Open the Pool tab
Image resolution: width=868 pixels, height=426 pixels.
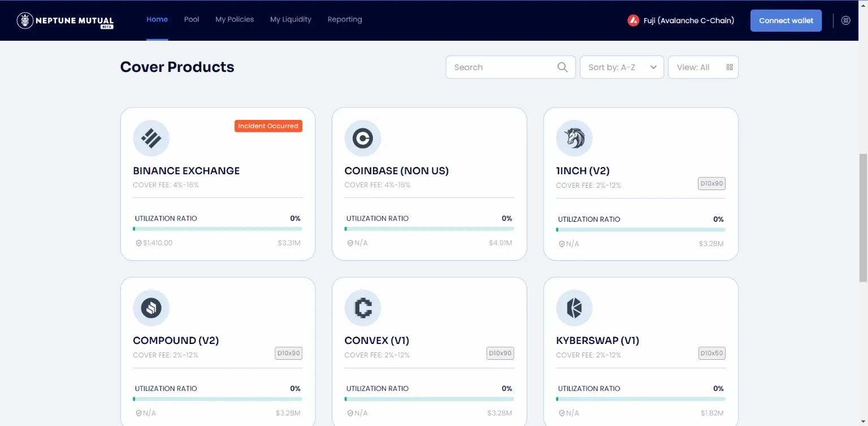pos(192,19)
